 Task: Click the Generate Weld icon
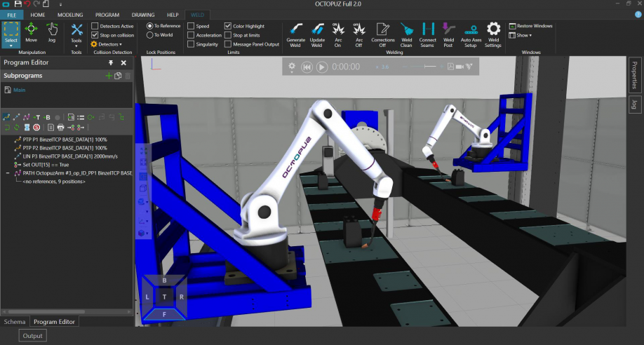[295, 35]
